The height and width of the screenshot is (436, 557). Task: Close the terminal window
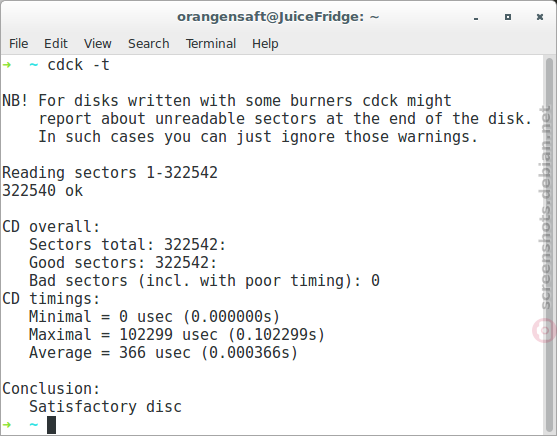coord(540,17)
